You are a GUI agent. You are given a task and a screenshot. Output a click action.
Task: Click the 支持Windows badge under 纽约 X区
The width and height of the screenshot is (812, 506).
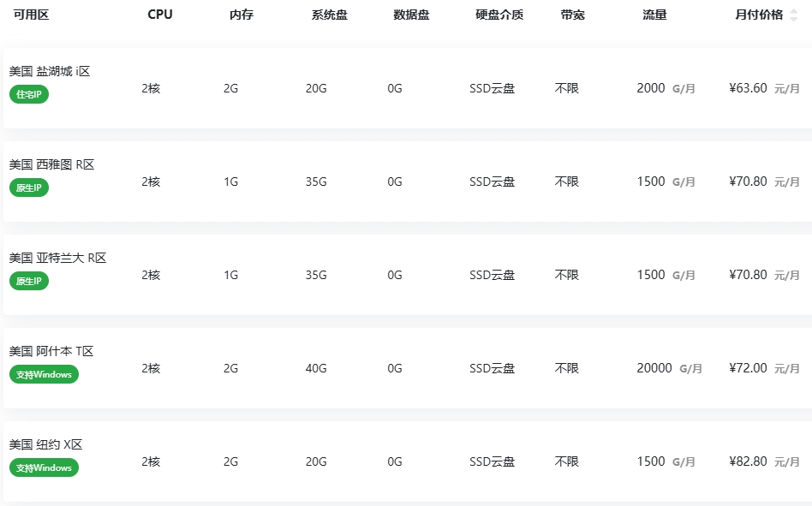(x=44, y=467)
